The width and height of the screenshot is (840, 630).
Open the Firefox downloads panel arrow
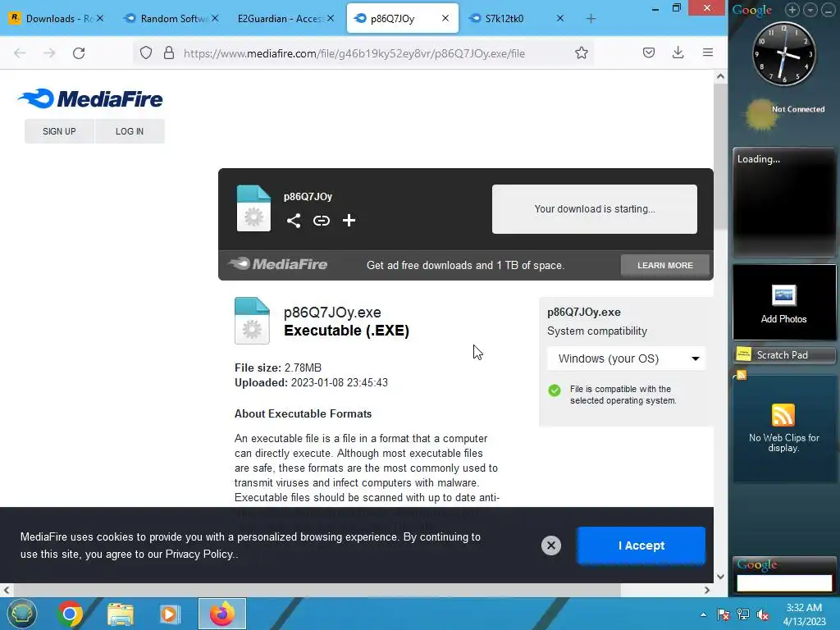point(678,52)
